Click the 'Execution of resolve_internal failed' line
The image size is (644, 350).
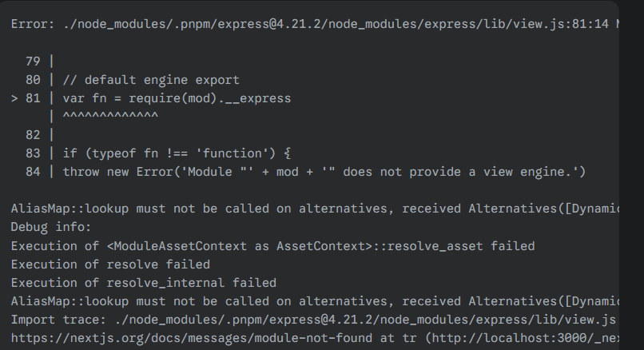(x=143, y=282)
